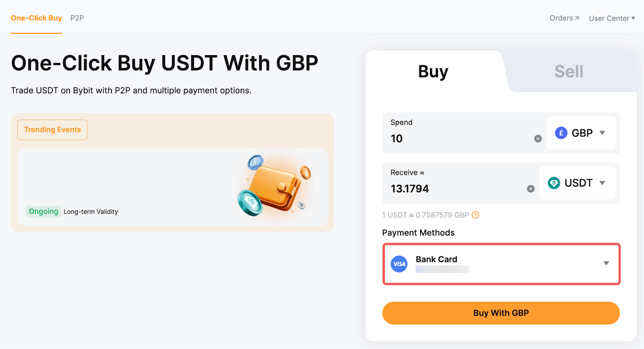Screen dimensions: 644x349
Task: Open the P2P tab
Action: click(77, 18)
